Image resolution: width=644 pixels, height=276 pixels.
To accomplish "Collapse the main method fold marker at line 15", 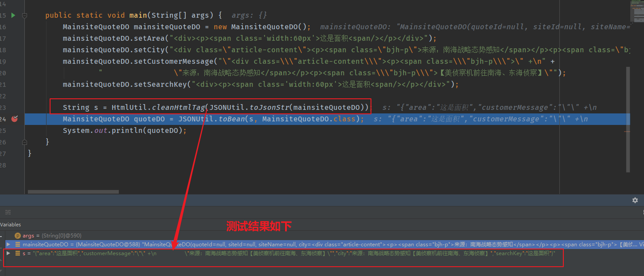I will 24,16.
